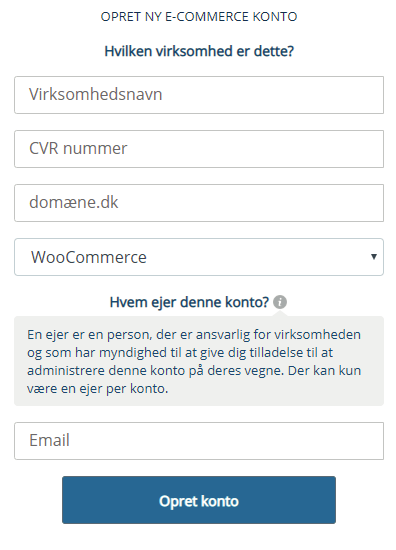Image resolution: width=396 pixels, height=550 pixels.
Task: Click the owner Email input field
Action: pos(199,441)
